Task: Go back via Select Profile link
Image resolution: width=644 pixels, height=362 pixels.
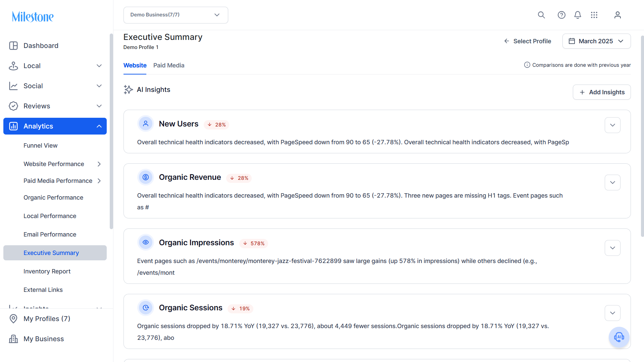Action: point(527,41)
